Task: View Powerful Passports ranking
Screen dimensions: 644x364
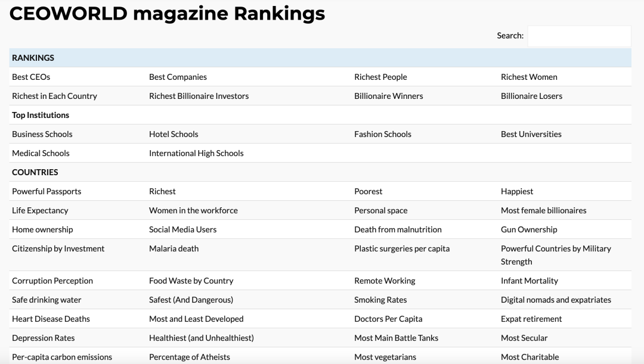Action: pos(47,191)
